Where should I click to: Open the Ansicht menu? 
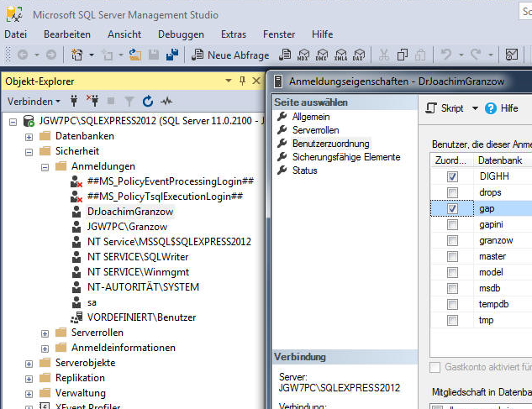point(124,34)
